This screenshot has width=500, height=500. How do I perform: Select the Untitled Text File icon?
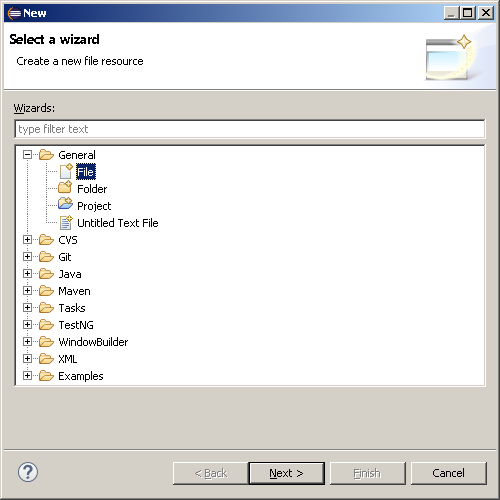point(66,223)
